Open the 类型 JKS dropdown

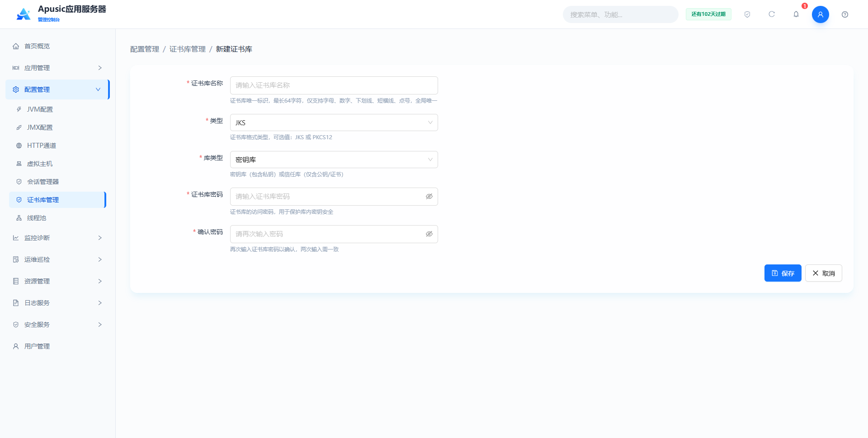coord(334,122)
